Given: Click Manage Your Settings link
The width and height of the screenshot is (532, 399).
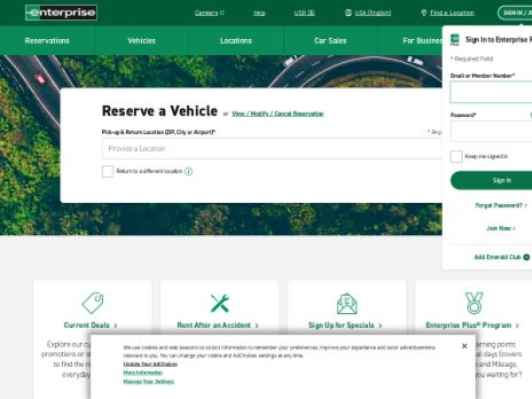Looking at the screenshot, I should [149, 381].
